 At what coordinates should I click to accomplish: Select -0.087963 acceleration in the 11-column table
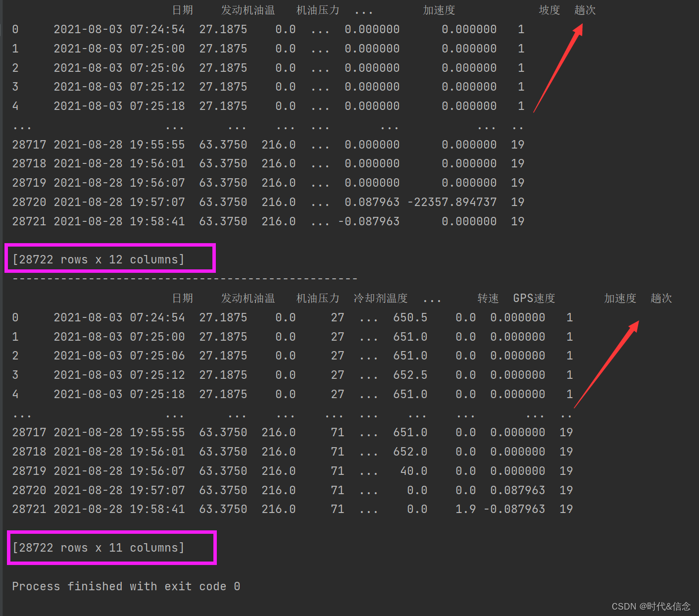coord(514,509)
